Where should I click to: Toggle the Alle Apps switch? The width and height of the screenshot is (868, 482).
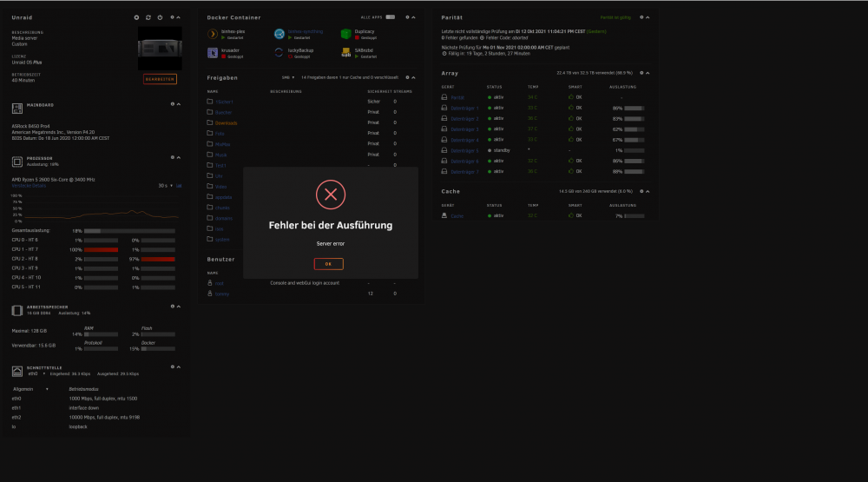(x=391, y=17)
